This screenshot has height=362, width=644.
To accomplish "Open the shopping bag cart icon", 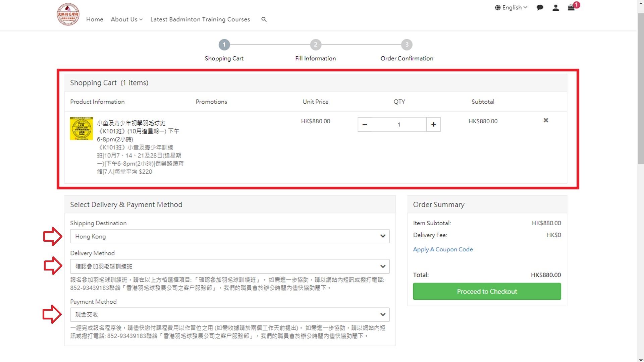I will point(571,7).
